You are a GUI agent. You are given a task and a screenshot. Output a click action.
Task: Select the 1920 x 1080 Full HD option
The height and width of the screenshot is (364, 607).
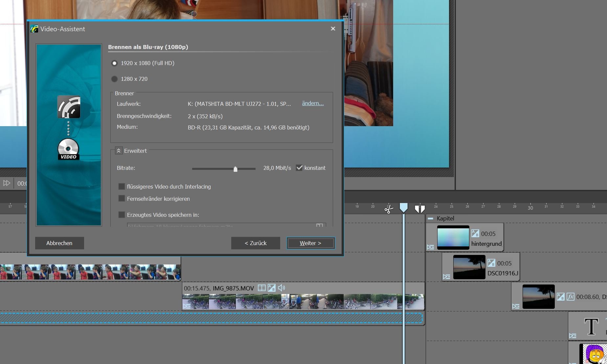click(x=114, y=63)
